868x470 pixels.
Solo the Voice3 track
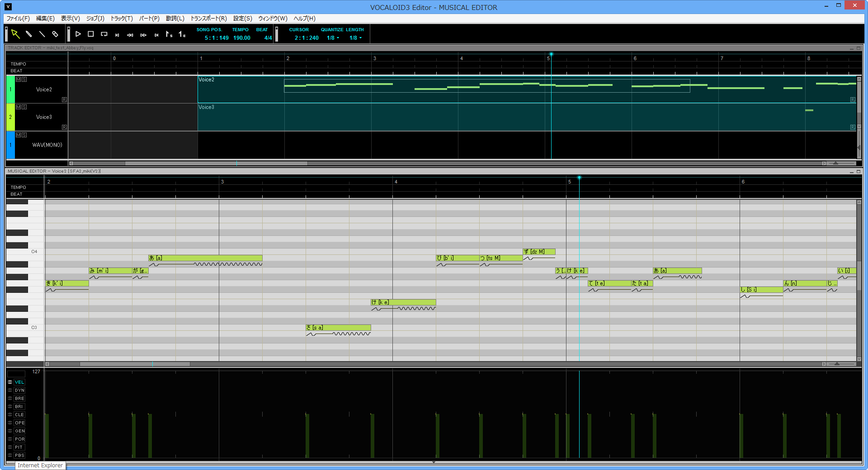[x=24, y=107]
